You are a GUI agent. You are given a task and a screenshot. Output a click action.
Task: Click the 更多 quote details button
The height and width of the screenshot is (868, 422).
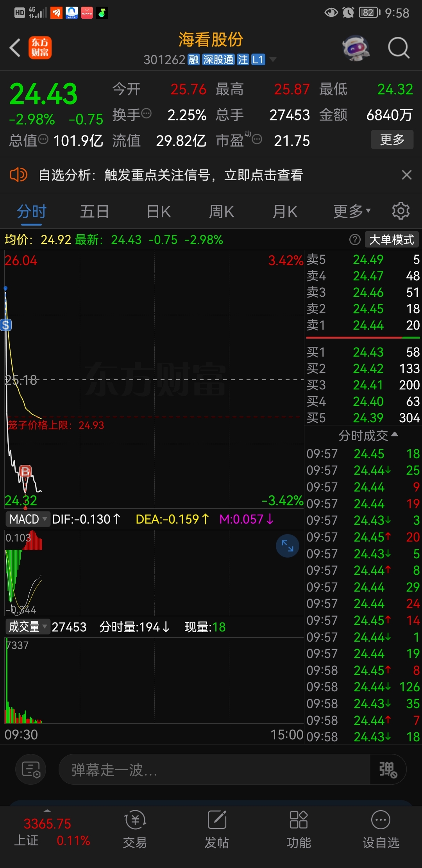point(392,140)
